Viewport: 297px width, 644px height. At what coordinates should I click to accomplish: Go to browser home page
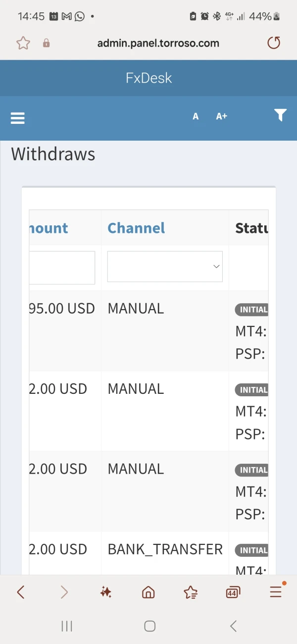click(148, 592)
